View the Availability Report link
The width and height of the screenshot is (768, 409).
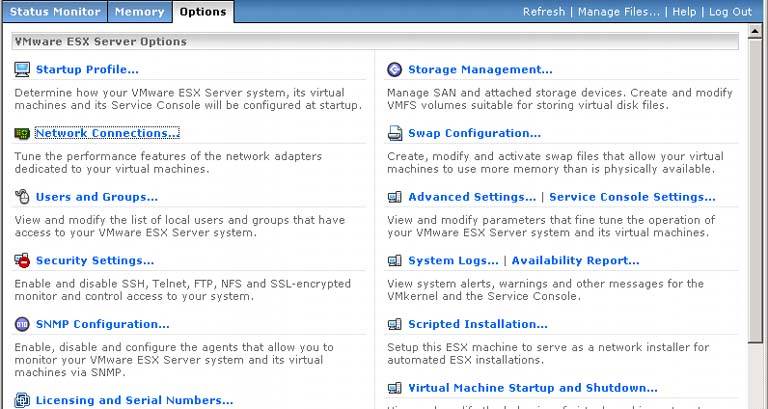(x=576, y=261)
